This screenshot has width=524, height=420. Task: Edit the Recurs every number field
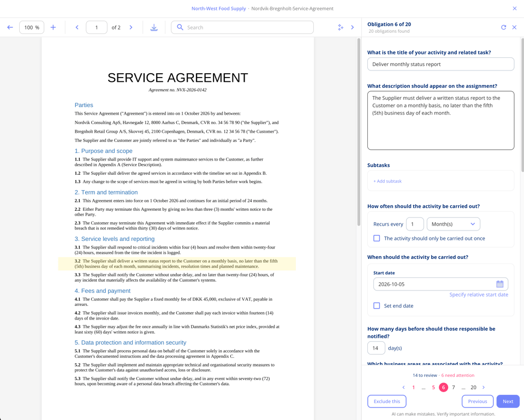(415, 224)
